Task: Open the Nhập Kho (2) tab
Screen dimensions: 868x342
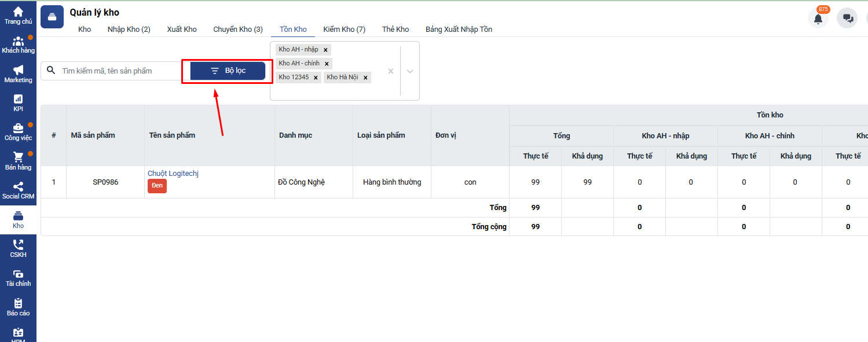Action: [129, 30]
